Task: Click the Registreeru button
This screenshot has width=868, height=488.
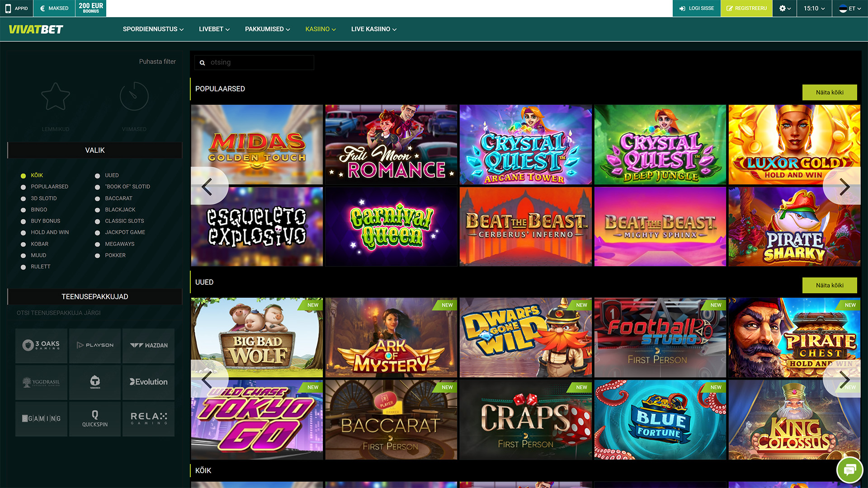Action: pos(746,8)
